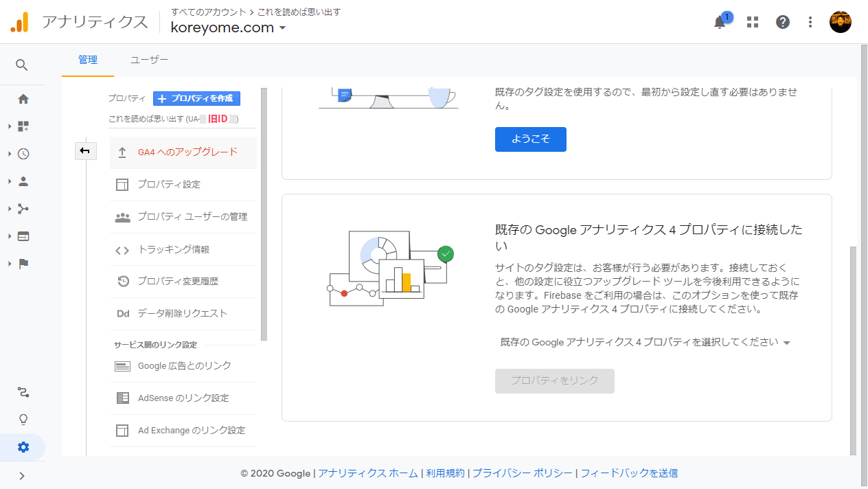Image resolution: width=868 pixels, height=489 pixels.
Task: Click the Google Analytics logo
Action: click(19, 22)
